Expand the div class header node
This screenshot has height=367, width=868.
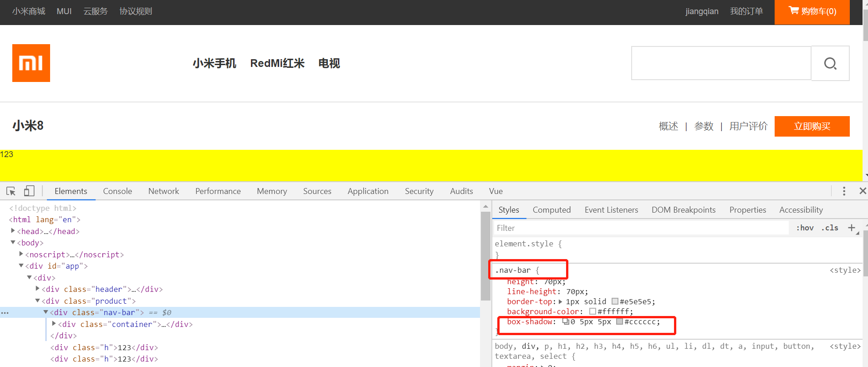tap(37, 289)
